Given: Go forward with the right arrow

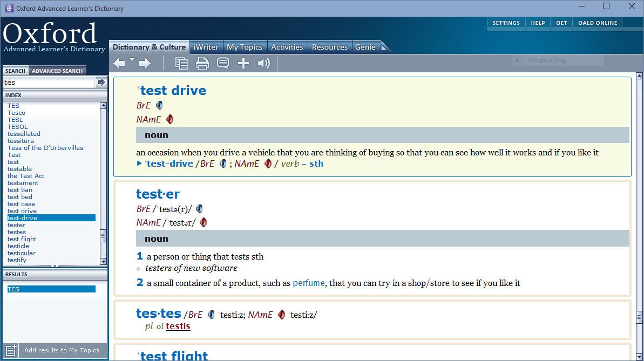Looking at the screenshot, I should pyautogui.click(x=145, y=63).
